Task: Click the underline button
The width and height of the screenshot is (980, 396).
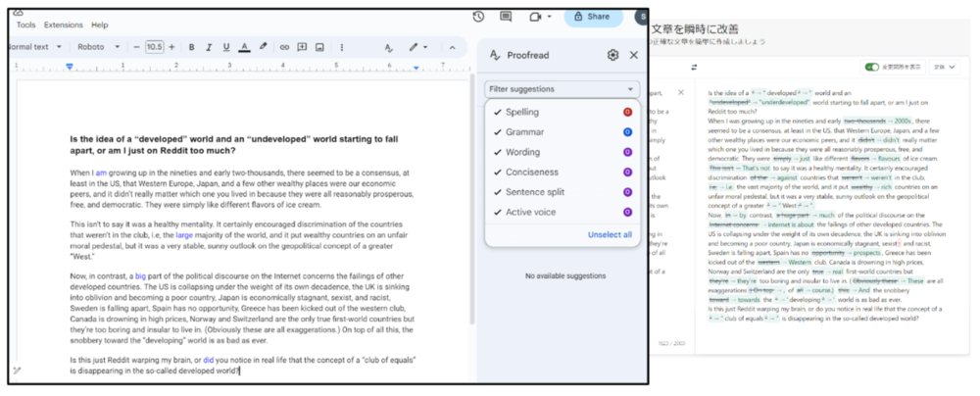Action: pos(226,47)
